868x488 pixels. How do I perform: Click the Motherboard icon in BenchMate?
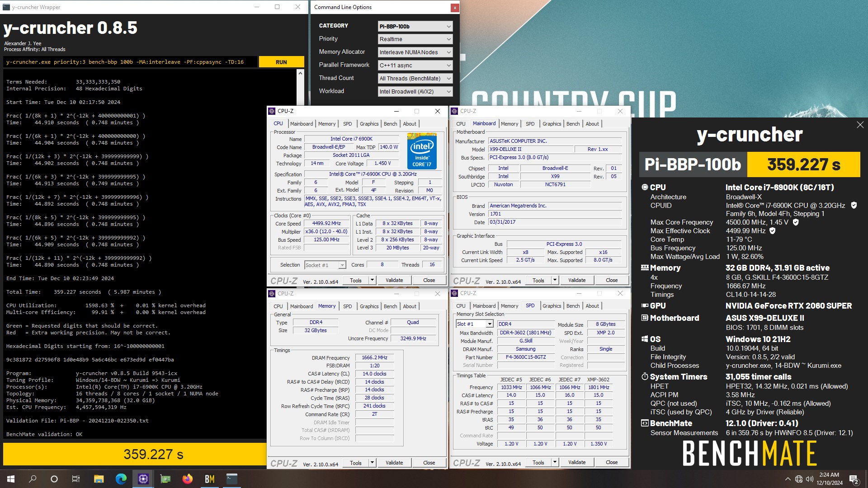pyautogui.click(x=645, y=318)
